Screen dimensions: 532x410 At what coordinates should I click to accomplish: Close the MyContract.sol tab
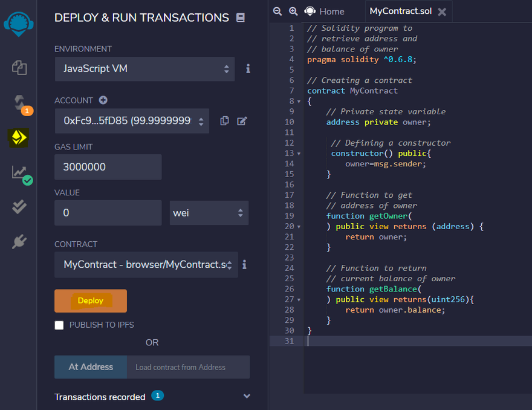(x=442, y=12)
